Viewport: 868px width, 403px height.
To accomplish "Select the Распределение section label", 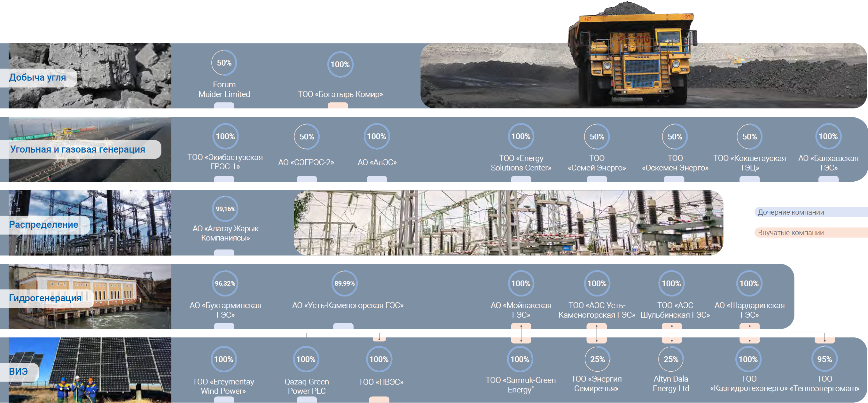I will [x=43, y=225].
